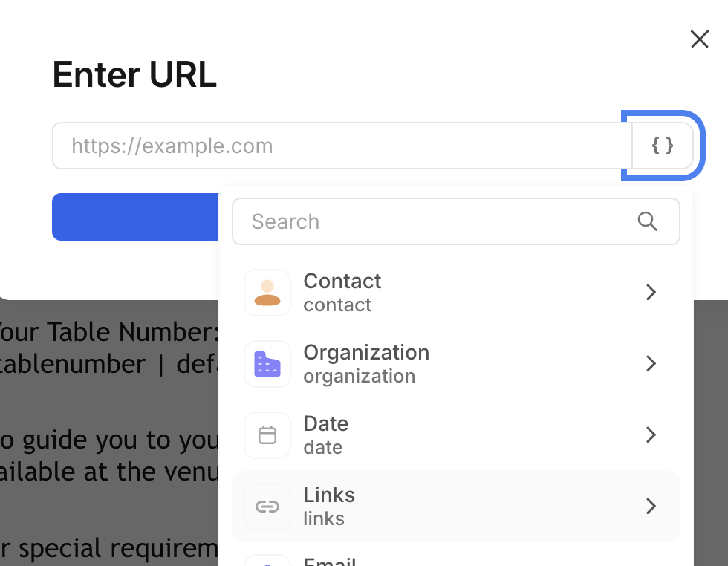This screenshot has width=728, height=566.
Task: Click the Contact person avatar icon
Action: coord(267,293)
